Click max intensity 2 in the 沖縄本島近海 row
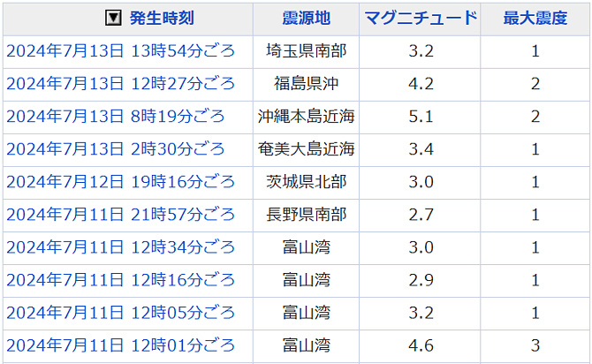 tap(535, 117)
